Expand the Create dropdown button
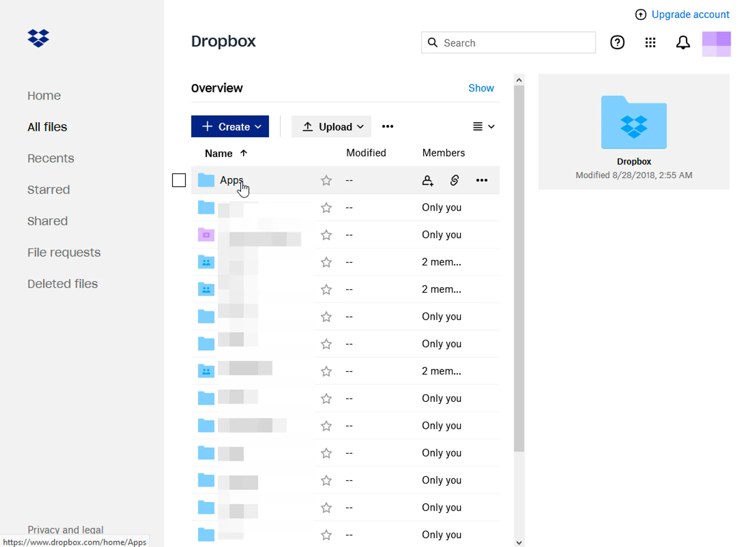The width and height of the screenshot is (756, 547). 230,127
